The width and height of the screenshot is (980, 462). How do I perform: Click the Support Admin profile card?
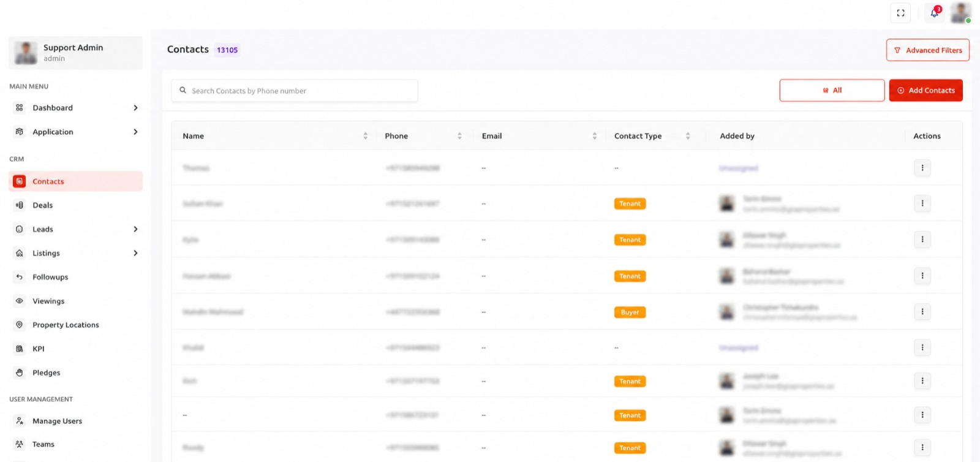tap(76, 53)
